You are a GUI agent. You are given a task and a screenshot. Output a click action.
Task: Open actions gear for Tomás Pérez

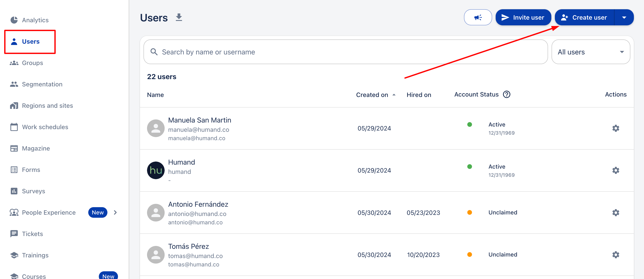pos(616,255)
